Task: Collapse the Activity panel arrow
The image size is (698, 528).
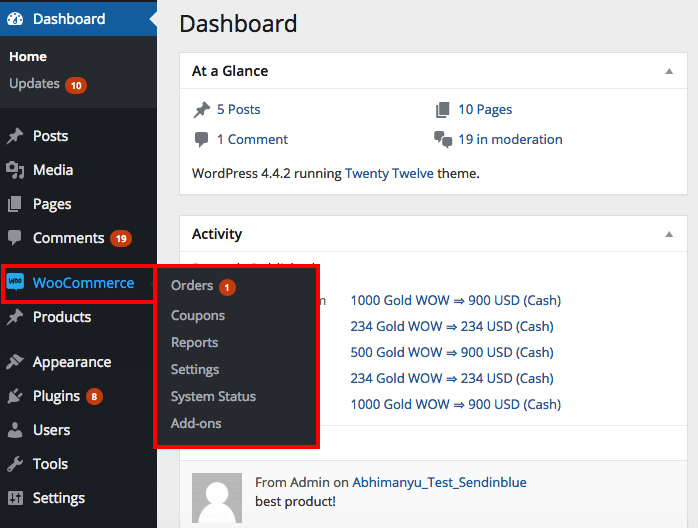Action: [x=668, y=234]
